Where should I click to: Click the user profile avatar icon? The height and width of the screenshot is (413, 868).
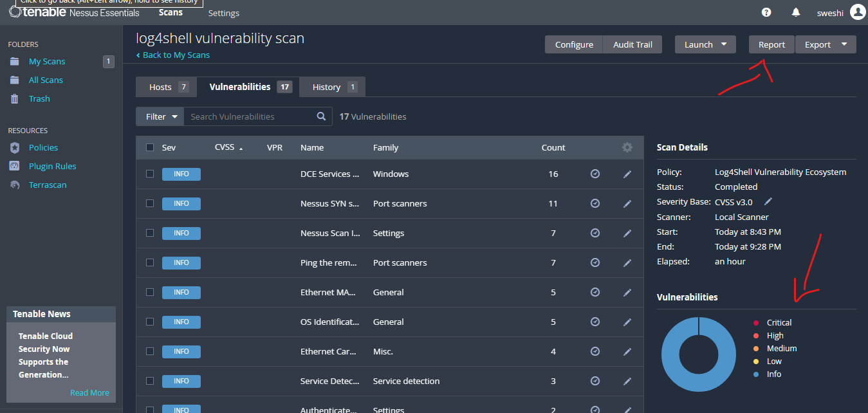coord(857,12)
